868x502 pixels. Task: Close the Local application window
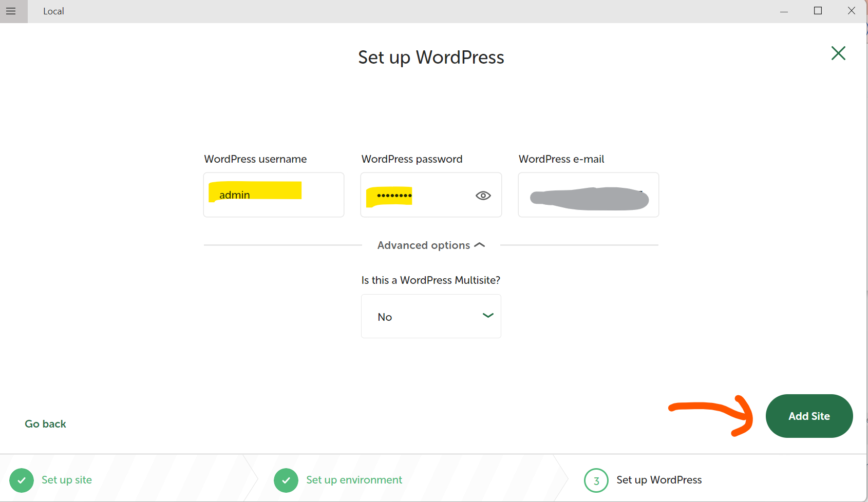(x=851, y=11)
